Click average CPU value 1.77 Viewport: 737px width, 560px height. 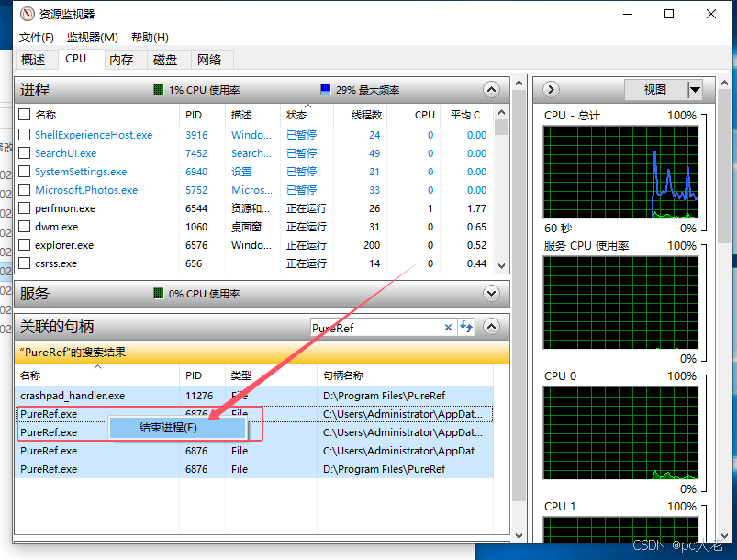476,208
